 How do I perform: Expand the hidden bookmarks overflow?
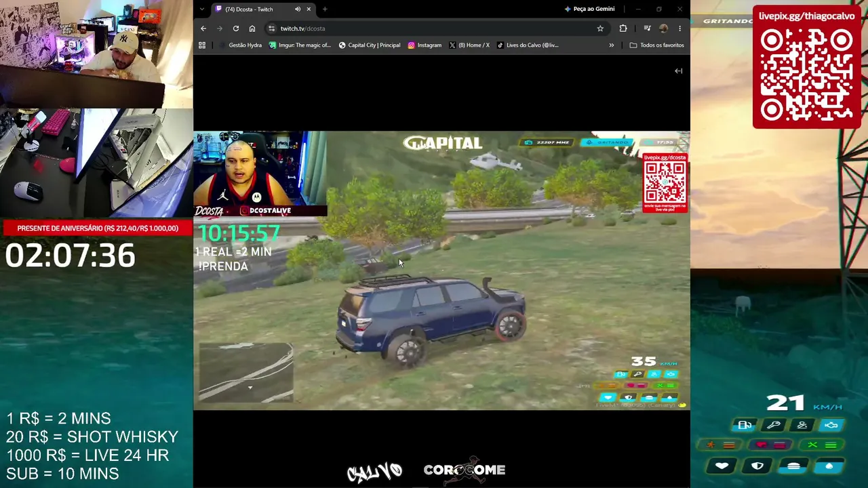pyautogui.click(x=611, y=45)
